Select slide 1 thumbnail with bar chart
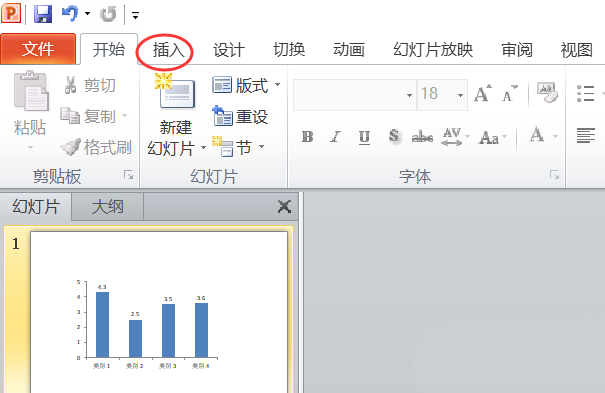The width and height of the screenshot is (605, 393). [159, 312]
